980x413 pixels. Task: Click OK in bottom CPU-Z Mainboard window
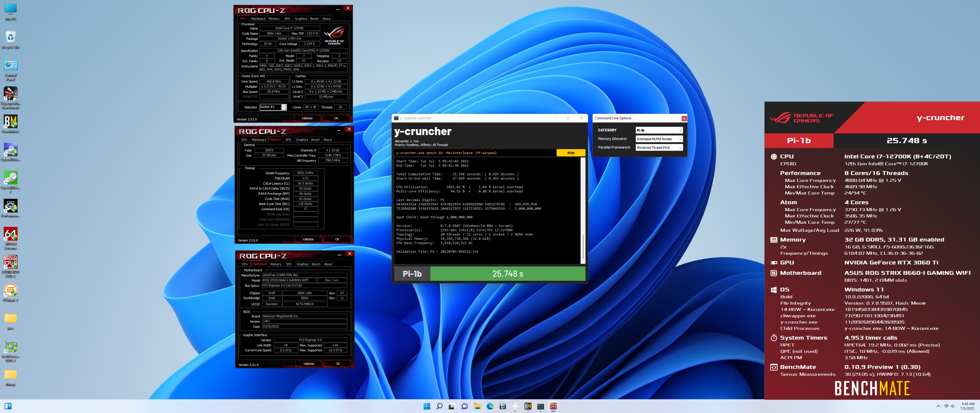337,364
